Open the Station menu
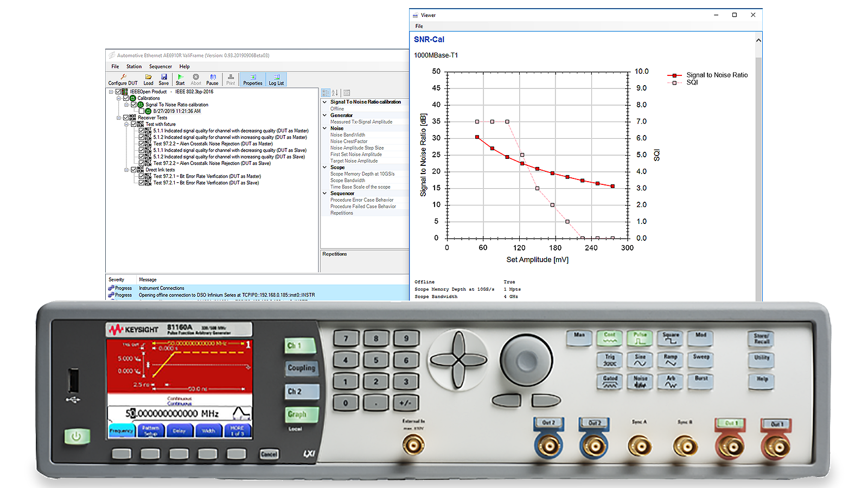 (x=134, y=67)
